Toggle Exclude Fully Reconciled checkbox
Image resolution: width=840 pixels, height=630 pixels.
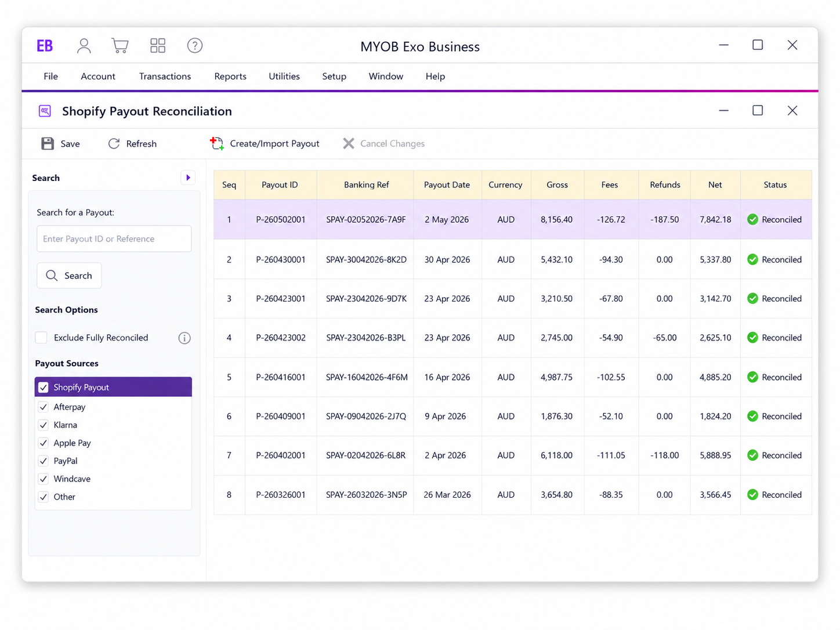pyautogui.click(x=41, y=338)
